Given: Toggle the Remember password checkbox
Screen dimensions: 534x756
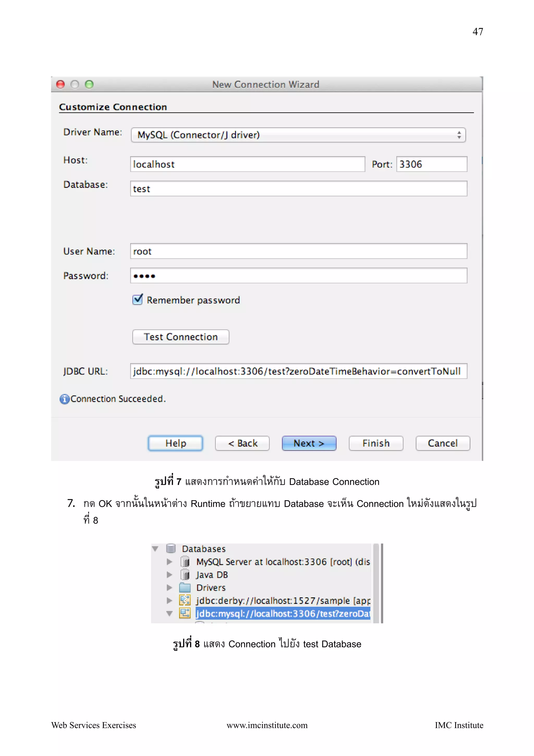Looking at the screenshot, I should (x=137, y=299).
